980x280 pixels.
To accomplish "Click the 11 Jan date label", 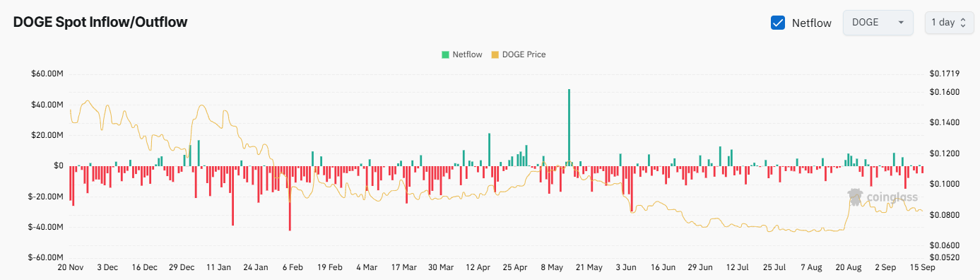I will [x=218, y=268].
